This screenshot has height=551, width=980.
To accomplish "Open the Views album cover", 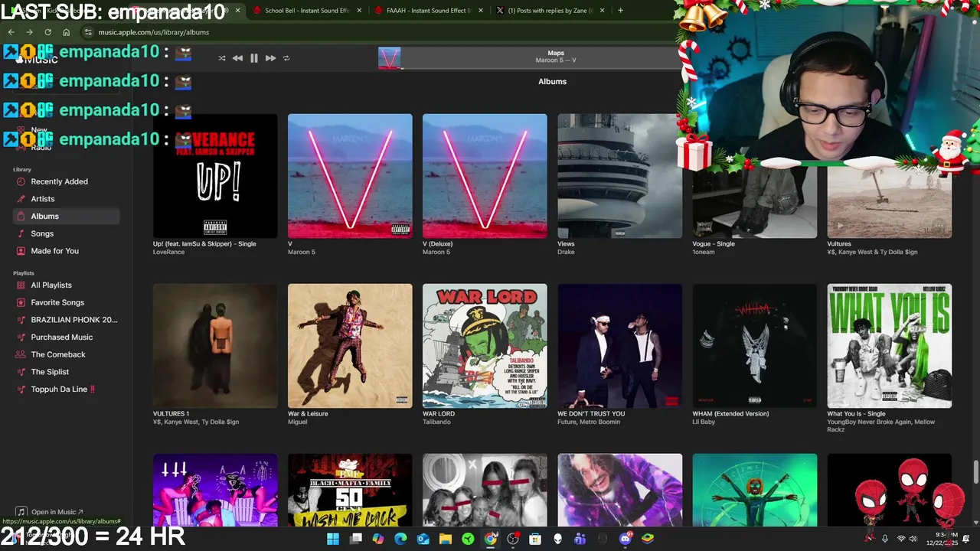I will click(619, 176).
